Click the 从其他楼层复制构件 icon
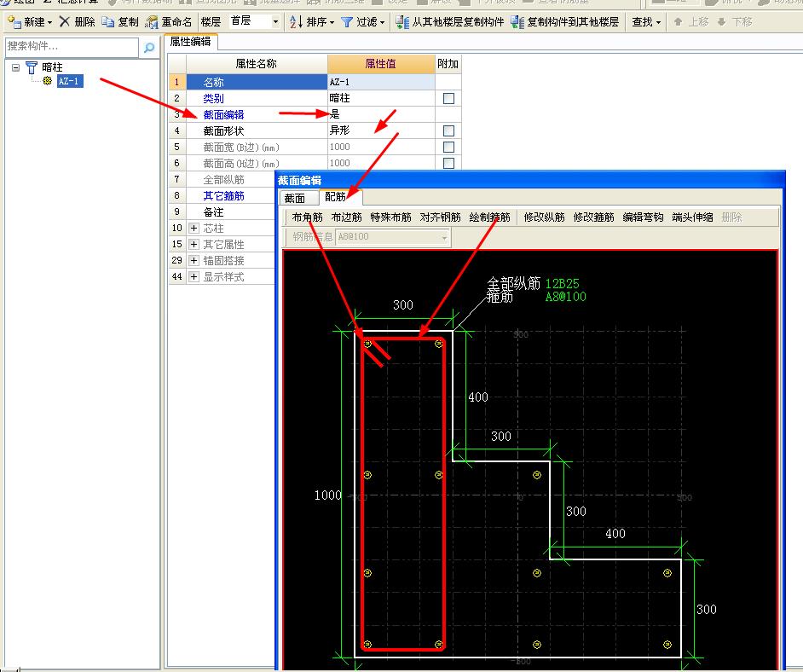The image size is (803, 672). 403,22
